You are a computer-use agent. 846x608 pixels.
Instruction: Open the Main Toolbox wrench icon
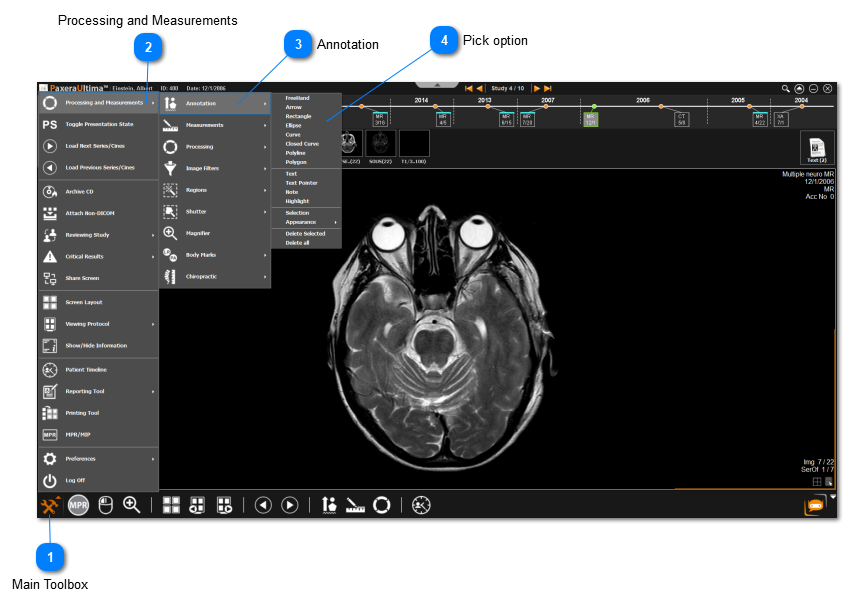(x=50, y=506)
